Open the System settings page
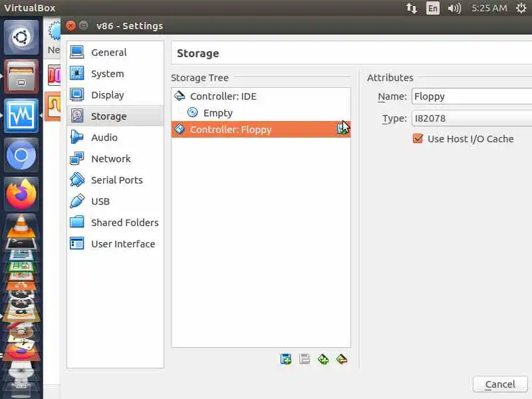Image resolution: width=532 pixels, height=399 pixels. (x=115, y=74)
